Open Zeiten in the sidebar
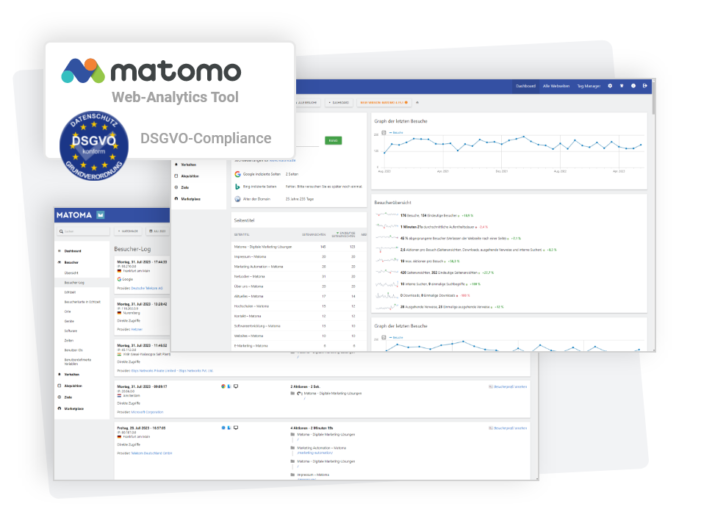 [x=69, y=340]
